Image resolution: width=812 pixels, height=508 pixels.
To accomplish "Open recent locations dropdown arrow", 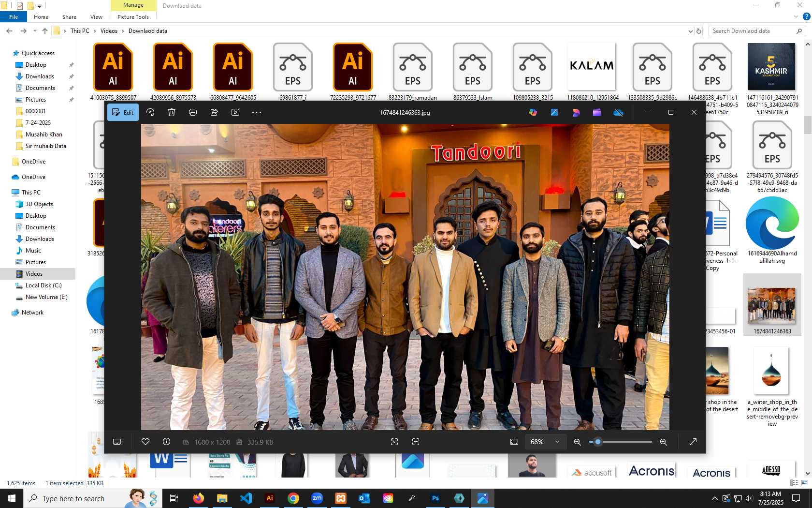I will 35,31.
